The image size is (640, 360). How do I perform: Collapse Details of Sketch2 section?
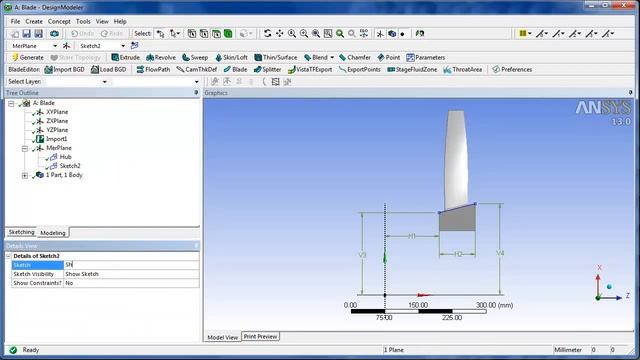click(x=8, y=256)
